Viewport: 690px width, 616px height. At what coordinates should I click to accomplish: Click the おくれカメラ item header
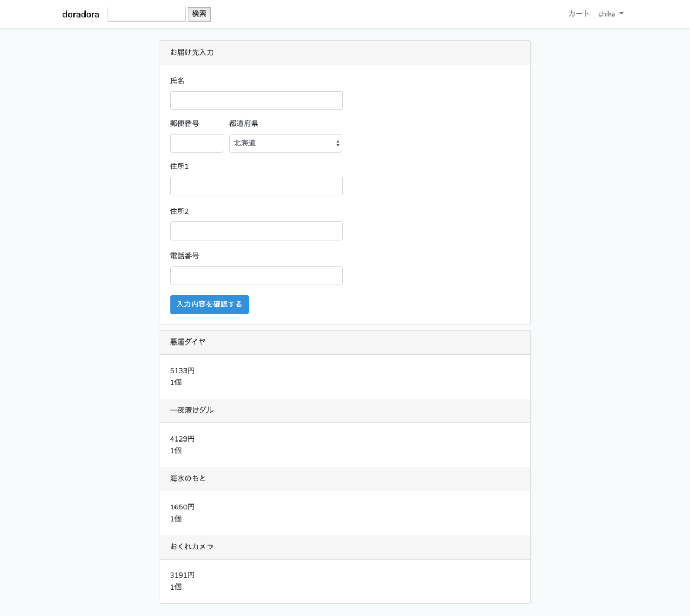pyautogui.click(x=192, y=546)
